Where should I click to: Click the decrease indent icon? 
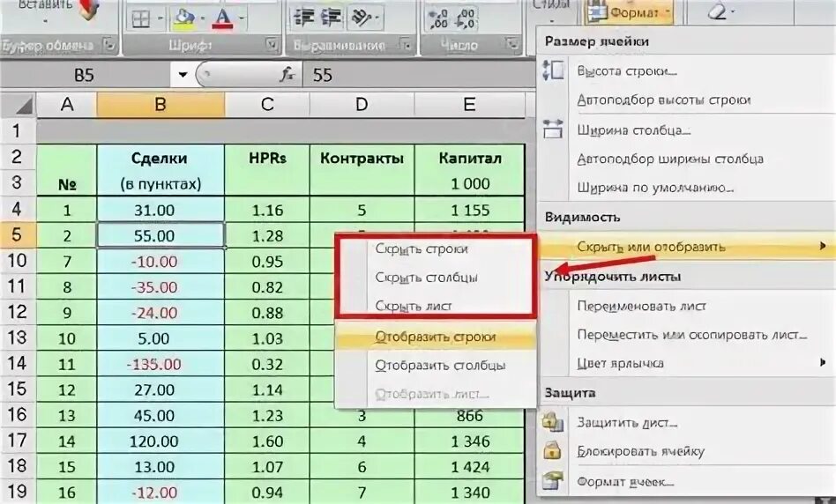[x=304, y=18]
